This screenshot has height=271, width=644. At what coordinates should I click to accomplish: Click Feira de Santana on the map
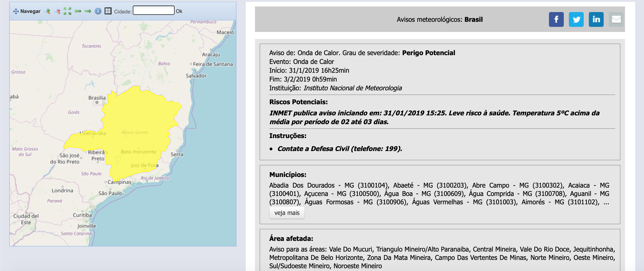pyautogui.click(x=213, y=64)
